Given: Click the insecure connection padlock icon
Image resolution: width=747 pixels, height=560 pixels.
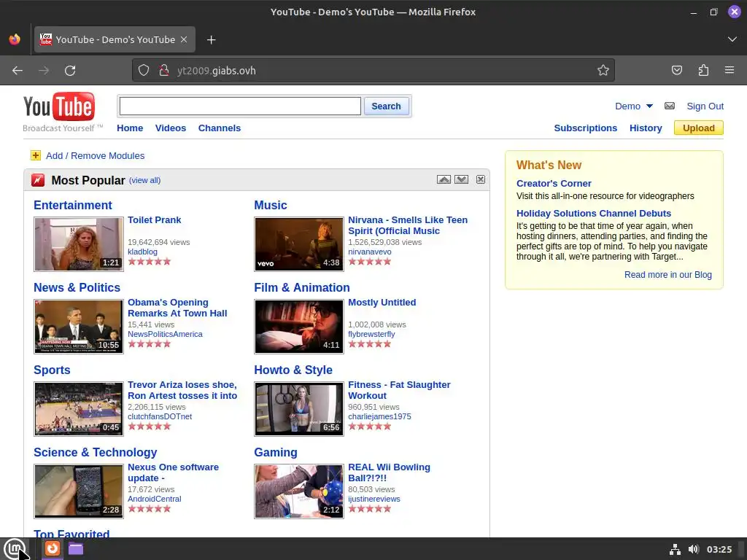Looking at the screenshot, I should [164, 71].
